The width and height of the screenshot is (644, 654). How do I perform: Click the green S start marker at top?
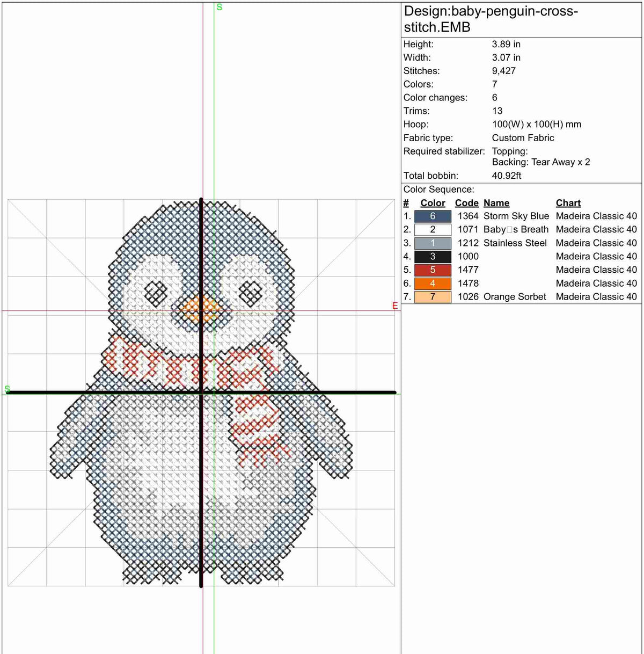point(219,7)
